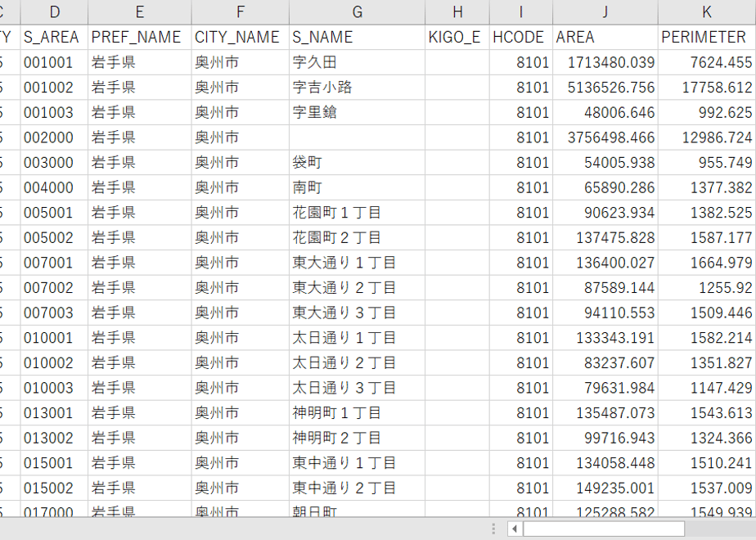Screen dimensions: 756x540
Task: Click S_NAME cell 南町
Action: [x=358, y=187]
